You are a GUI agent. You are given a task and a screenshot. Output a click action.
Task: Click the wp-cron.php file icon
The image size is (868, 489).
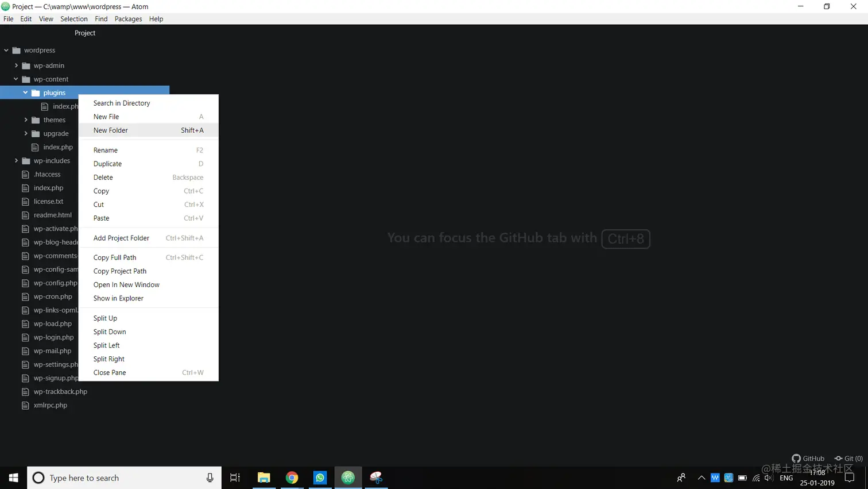25,297
